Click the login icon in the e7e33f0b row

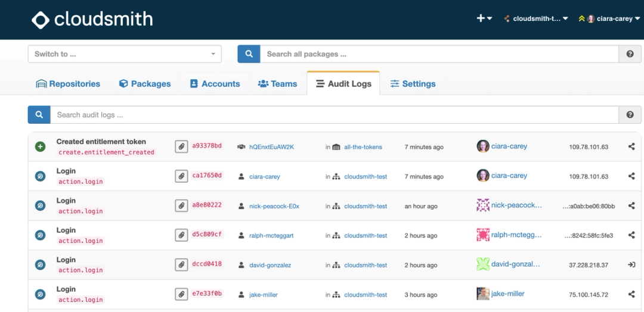pos(41,294)
